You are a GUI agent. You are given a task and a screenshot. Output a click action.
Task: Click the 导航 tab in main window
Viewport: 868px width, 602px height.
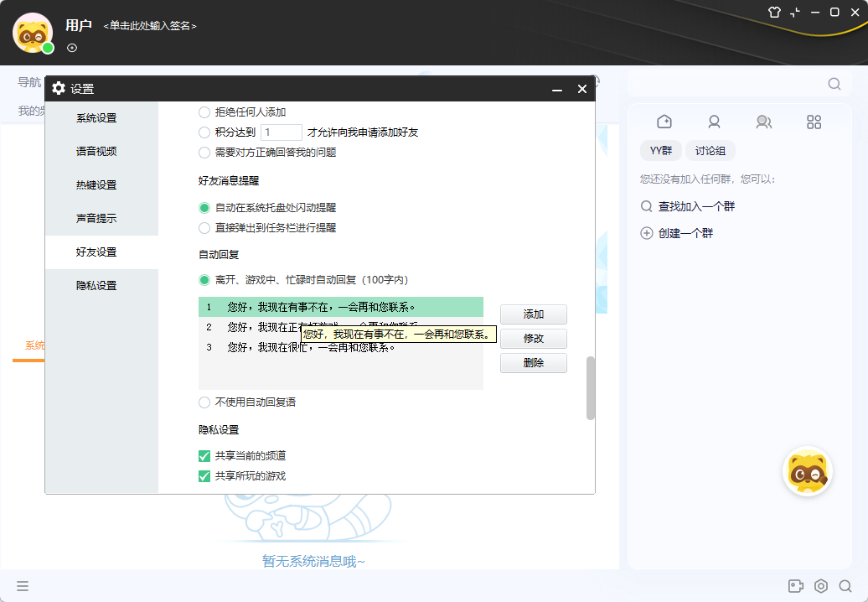(29, 82)
